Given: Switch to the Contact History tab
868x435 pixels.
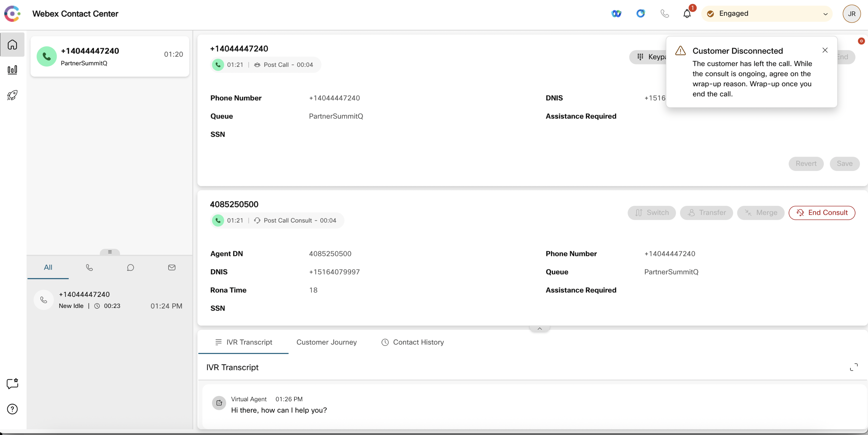Looking at the screenshot, I should (413, 342).
